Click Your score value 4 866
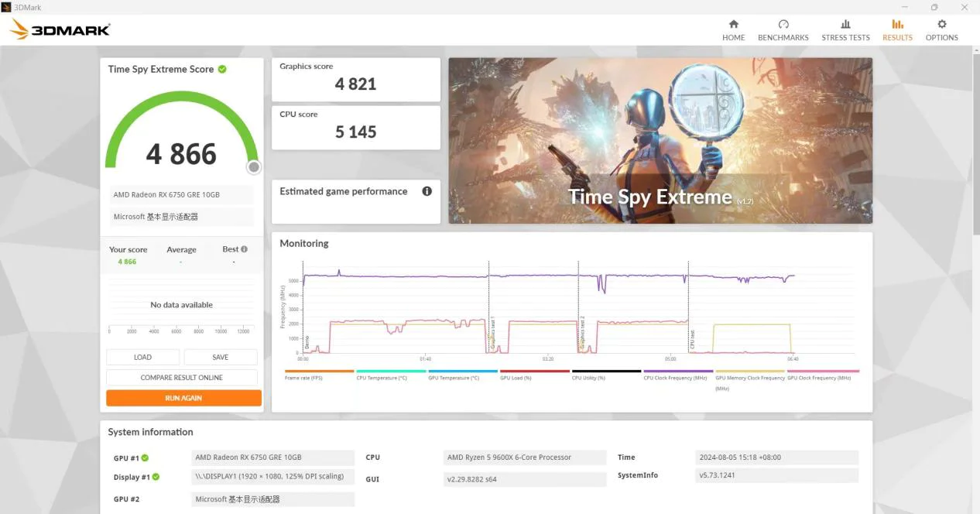Screen dimensions: 980x514 pyautogui.click(x=127, y=262)
